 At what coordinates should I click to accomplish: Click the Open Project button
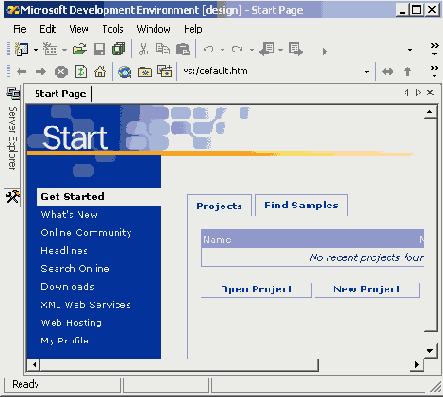click(x=256, y=289)
